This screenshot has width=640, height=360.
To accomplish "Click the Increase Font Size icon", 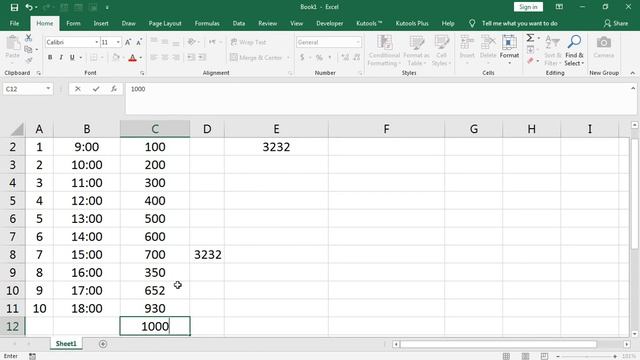I will click(128, 42).
